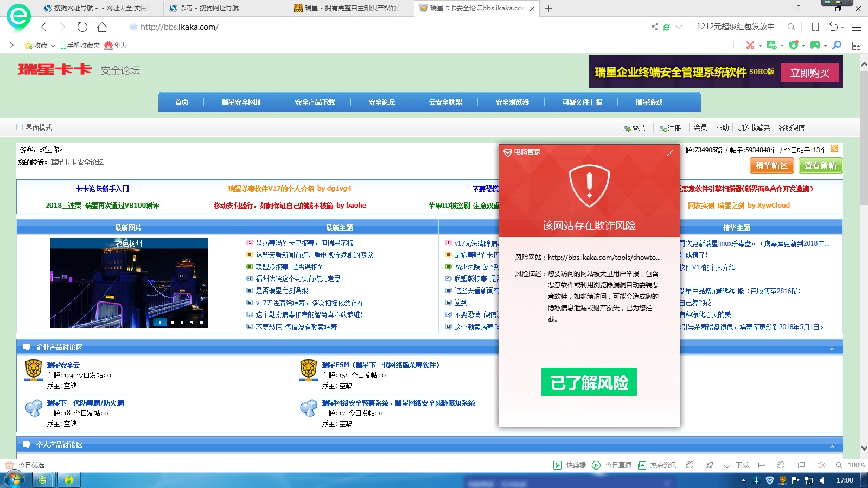Viewport: 868px width, 488px height.
Task: Open the browser home page icon
Action: 103,27
